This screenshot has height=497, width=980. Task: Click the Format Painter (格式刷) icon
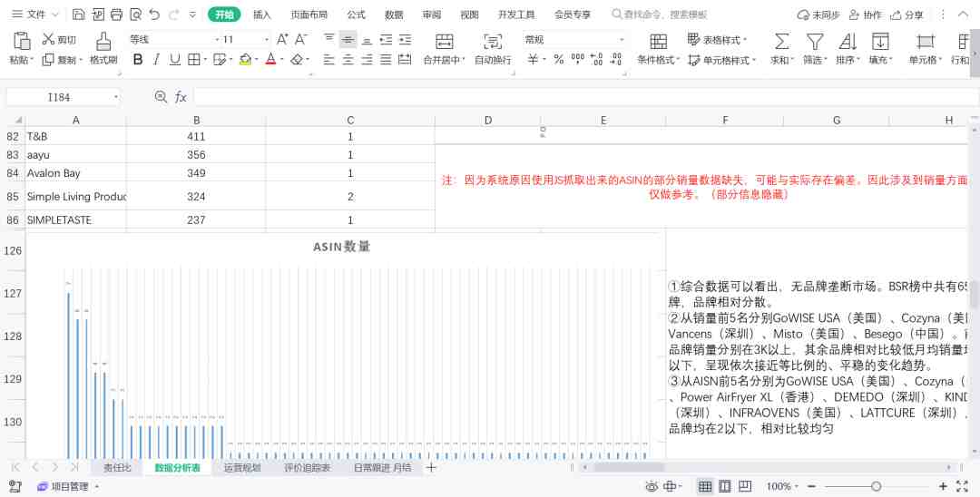(x=103, y=42)
